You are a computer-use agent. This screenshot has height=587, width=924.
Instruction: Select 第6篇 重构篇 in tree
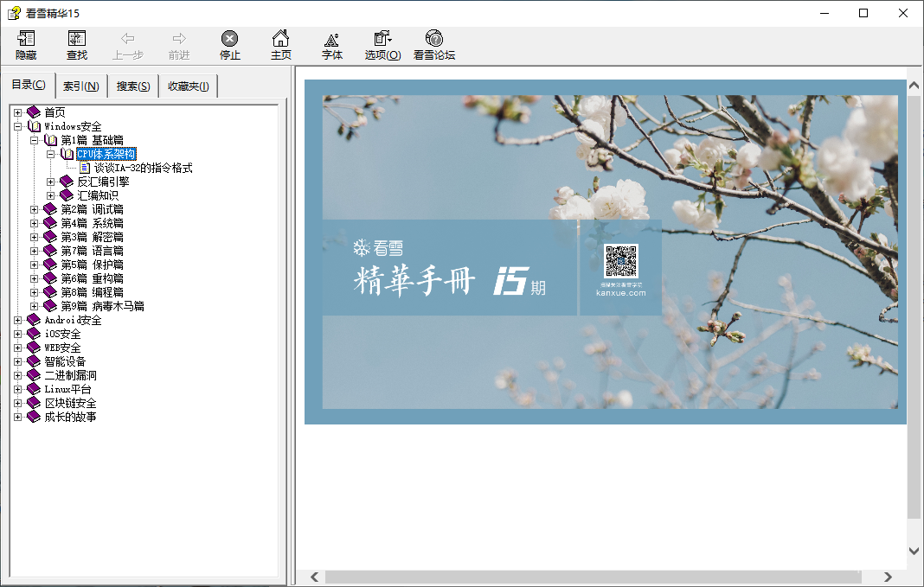pyautogui.click(x=93, y=278)
